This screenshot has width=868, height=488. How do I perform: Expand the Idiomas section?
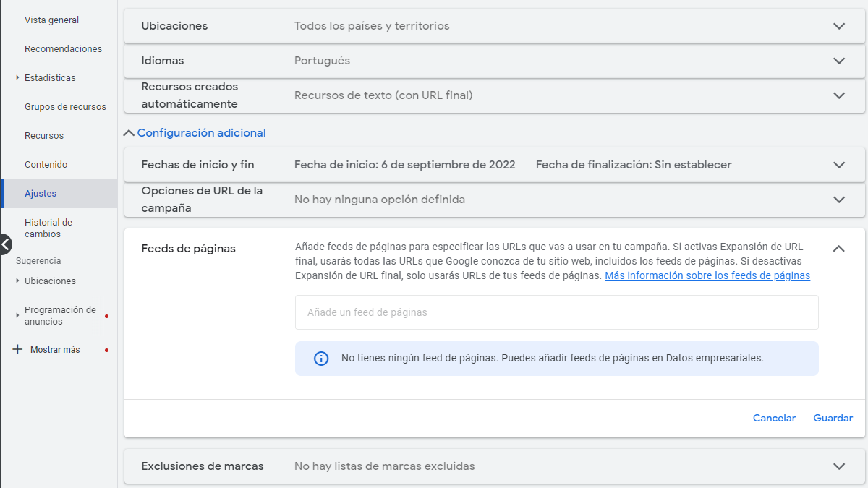tap(839, 61)
